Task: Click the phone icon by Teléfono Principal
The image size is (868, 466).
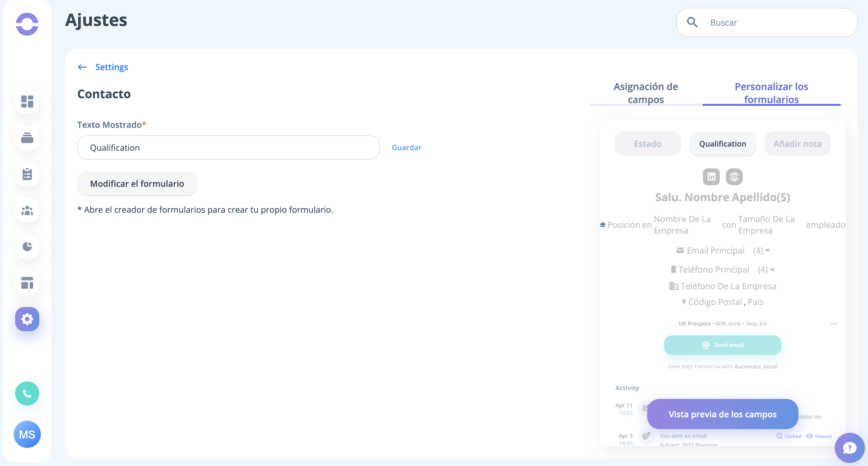Action: (673, 269)
